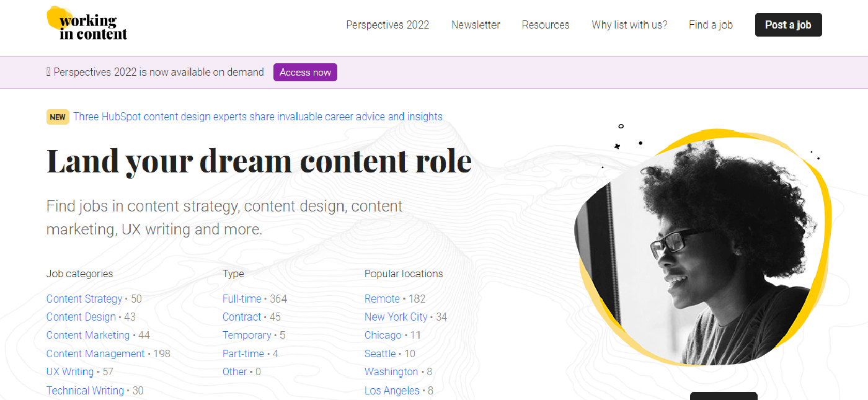Image resolution: width=868 pixels, height=400 pixels.
Task: Filter by UX Writing jobs
Action: [x=70, y=371]
